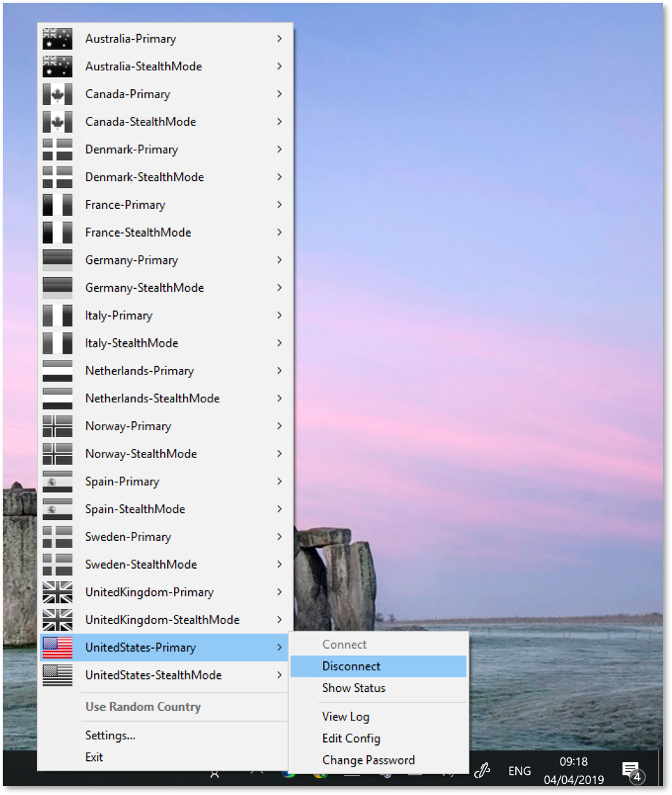This screenshot has height=795, width=672.
Task: Expand the UnitedKingdom-Primary submenu arrow
Action: pyautogui.click(x=279, y=592)
